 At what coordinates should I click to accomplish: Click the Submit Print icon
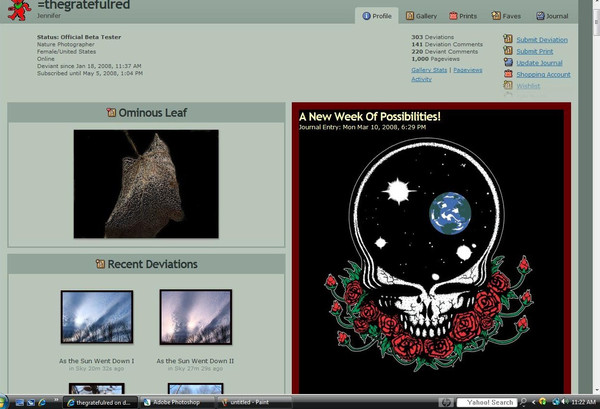coord(508,51)
